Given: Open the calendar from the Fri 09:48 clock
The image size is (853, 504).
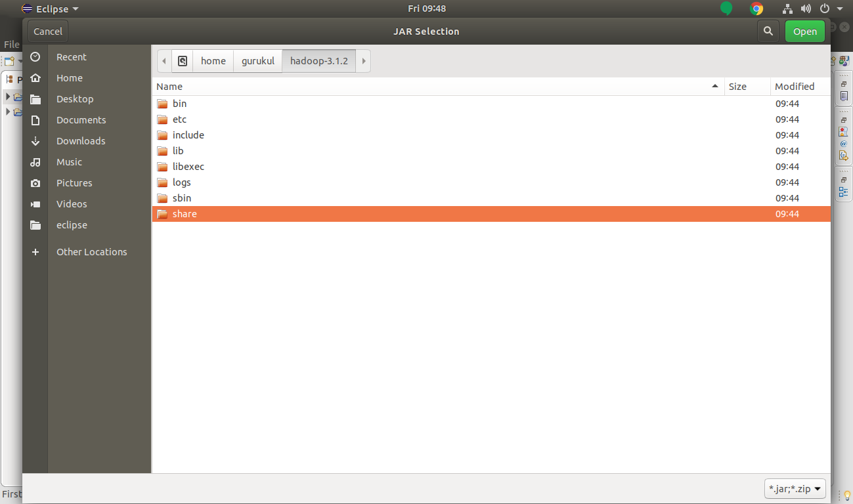Looking at the screenshot, I should 427,9.
